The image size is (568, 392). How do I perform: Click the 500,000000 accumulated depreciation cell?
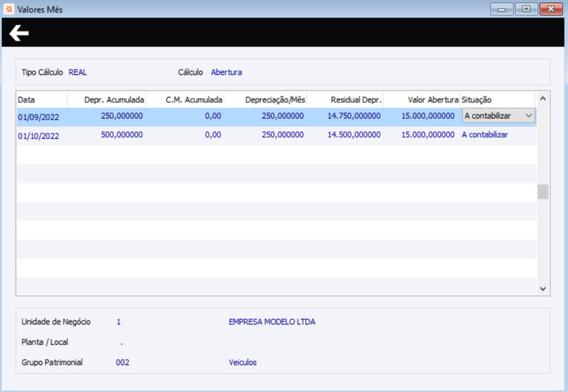tap(121, 135)
